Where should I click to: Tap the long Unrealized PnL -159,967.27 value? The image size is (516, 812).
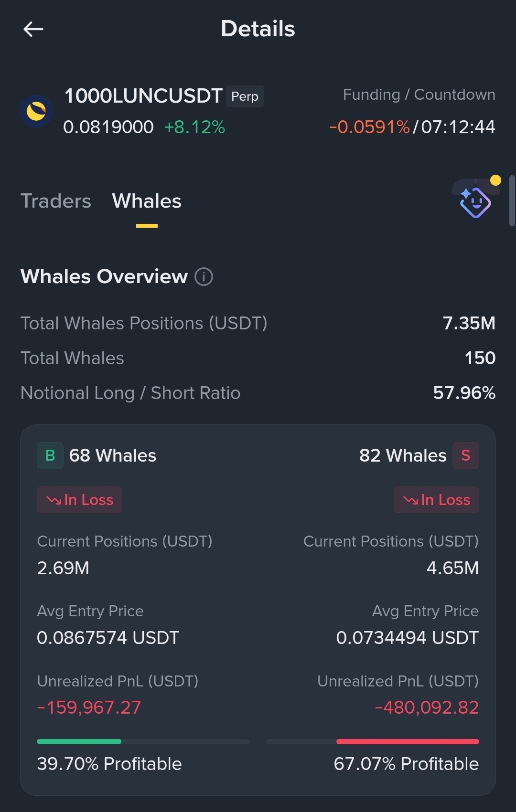tap(89, 707)
